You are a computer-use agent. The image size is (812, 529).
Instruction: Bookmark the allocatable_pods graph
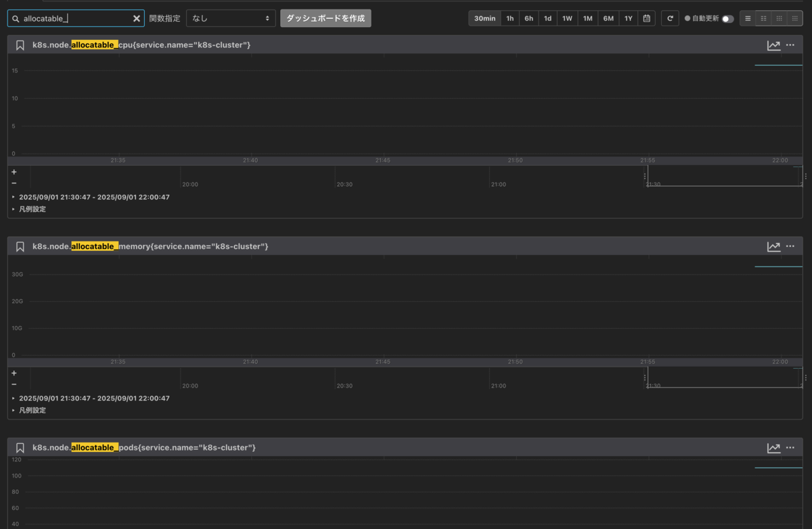(x=20, y=447)
